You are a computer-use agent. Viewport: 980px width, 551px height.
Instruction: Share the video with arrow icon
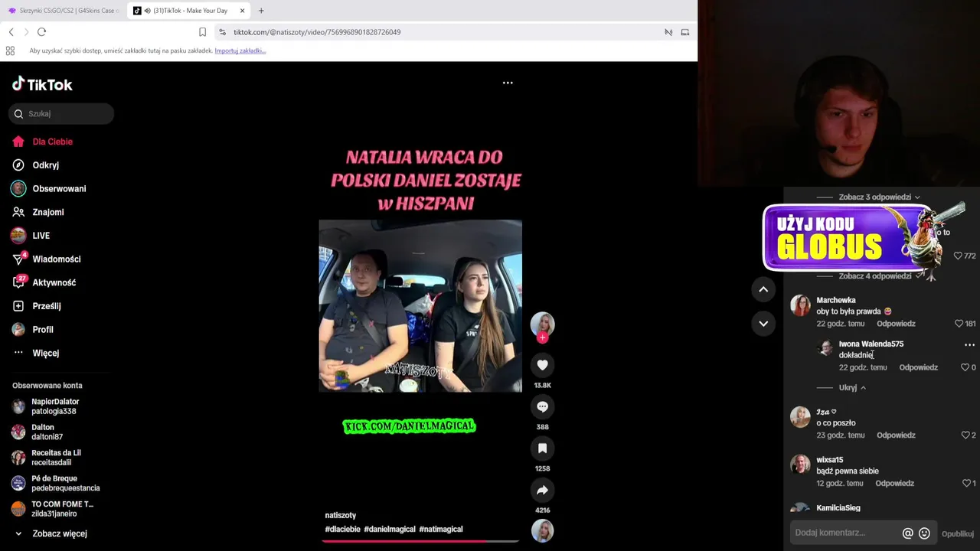pyautogui.click(x=542, y=490)
